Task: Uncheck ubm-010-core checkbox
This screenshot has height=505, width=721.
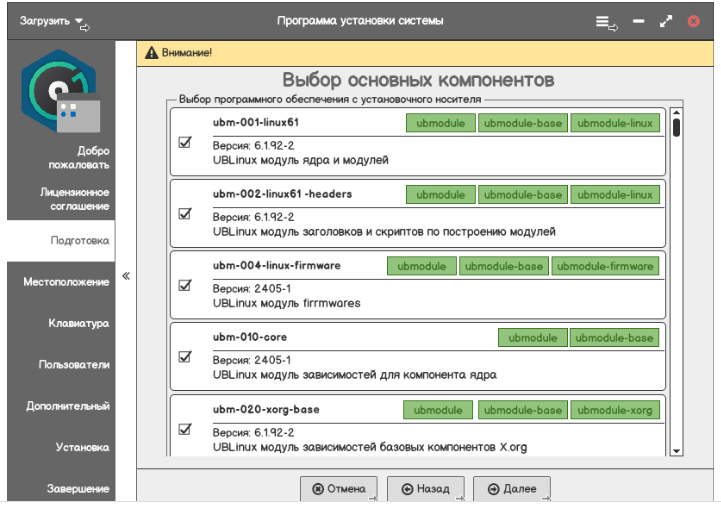Action: pos(185,356)
